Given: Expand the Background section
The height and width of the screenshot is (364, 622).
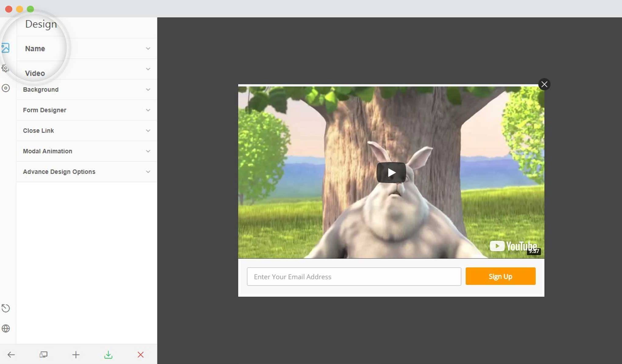Looking at the screenshot, I should click(87, 90).
